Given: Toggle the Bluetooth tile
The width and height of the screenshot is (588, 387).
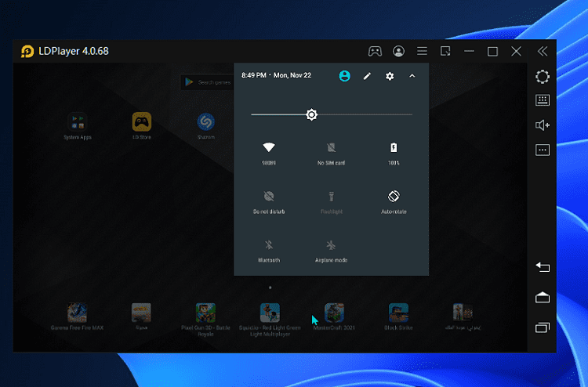Looking at the screenshot, I should click(x=269, y=251).
